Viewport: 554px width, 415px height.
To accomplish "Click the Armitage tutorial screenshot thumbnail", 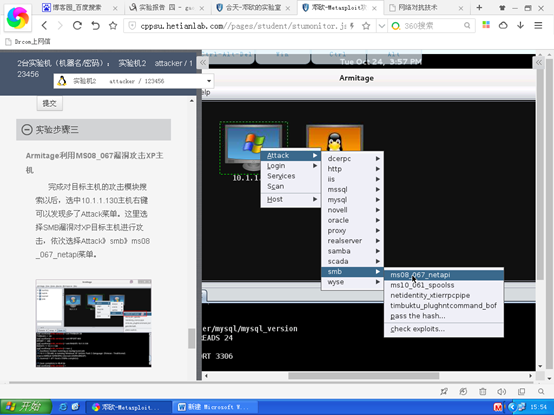I will 93,323.
